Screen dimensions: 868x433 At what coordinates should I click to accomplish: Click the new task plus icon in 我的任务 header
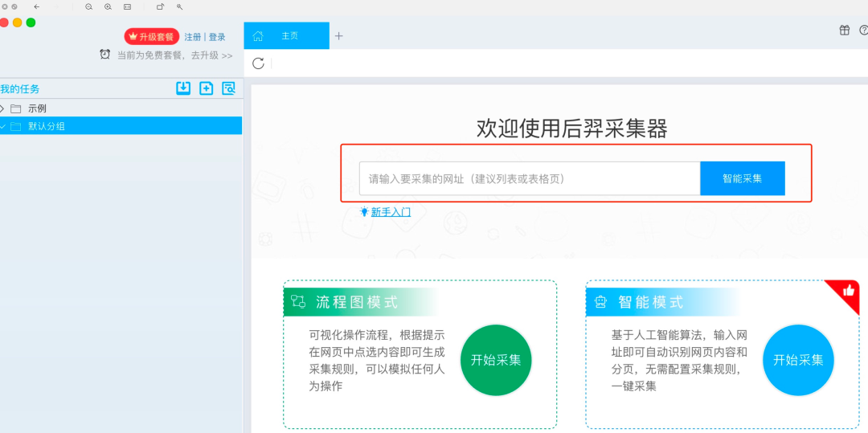point(206,88)
